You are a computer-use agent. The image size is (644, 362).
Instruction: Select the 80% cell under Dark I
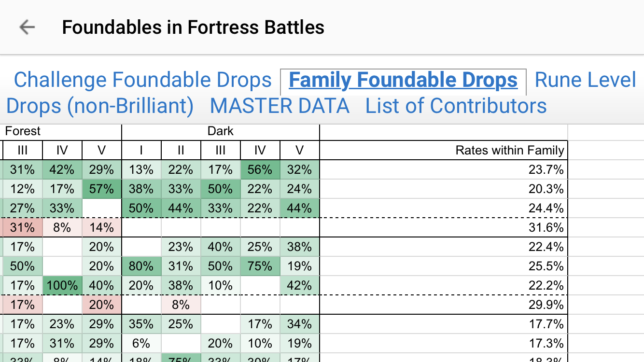tap(141, 266)
